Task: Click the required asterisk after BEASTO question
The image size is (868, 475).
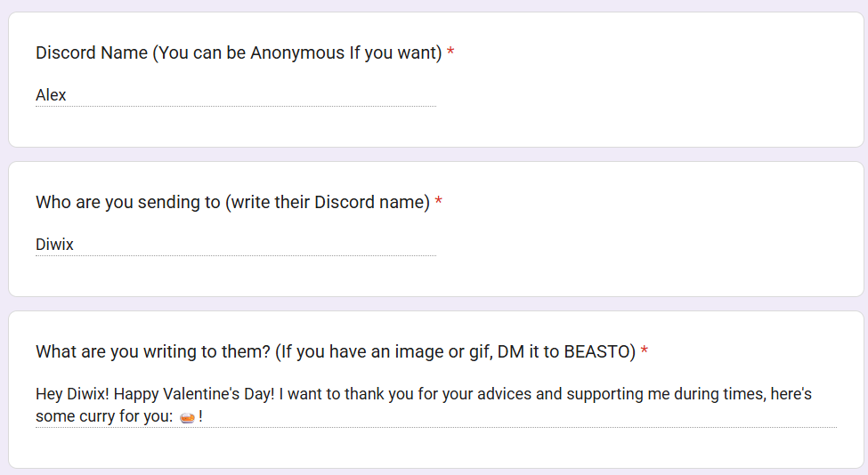Action: coord(645,352)
